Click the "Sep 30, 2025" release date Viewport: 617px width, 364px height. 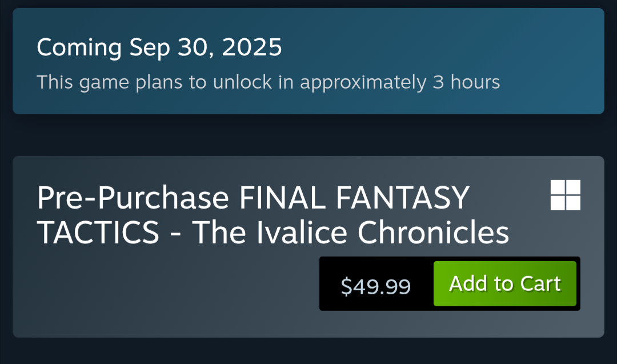206,48
